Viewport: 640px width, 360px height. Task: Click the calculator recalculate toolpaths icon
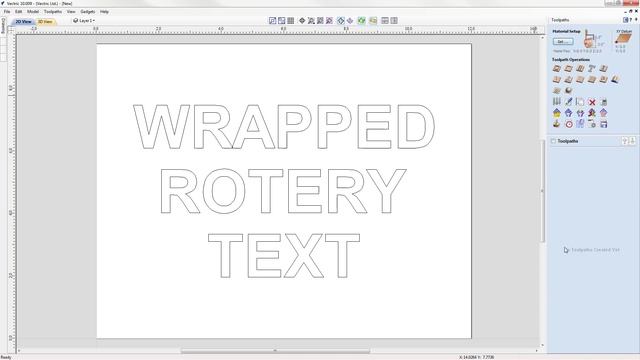pyautogui.click(x=604, y=102)
